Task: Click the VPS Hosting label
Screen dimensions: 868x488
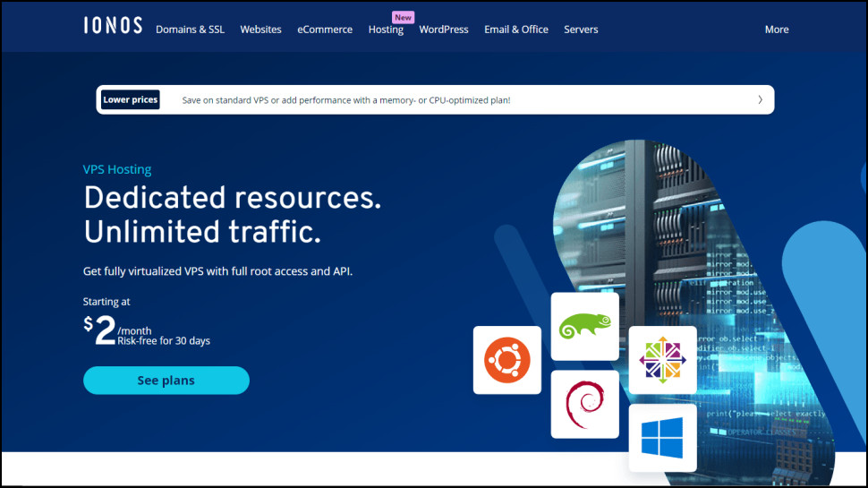Action: point(117,169)
